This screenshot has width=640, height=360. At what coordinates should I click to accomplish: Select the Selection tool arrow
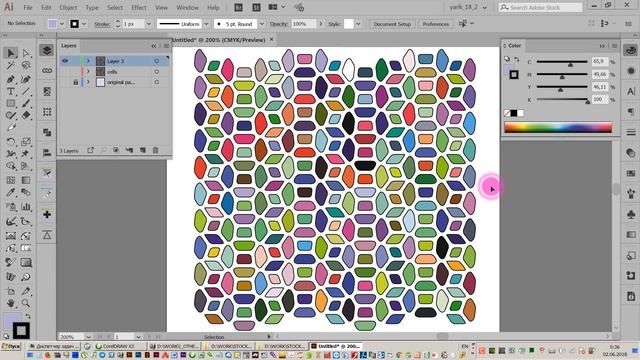click(11, 53)
